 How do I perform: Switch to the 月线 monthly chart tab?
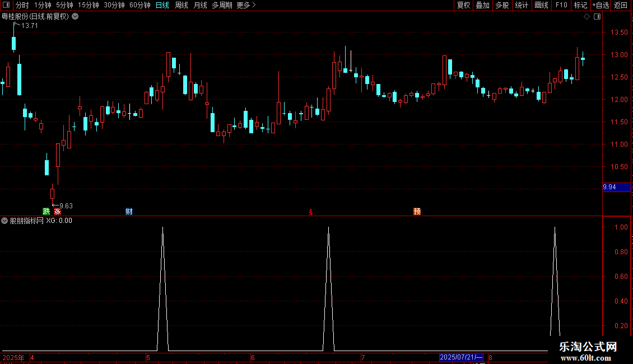(x=200, y=5)
